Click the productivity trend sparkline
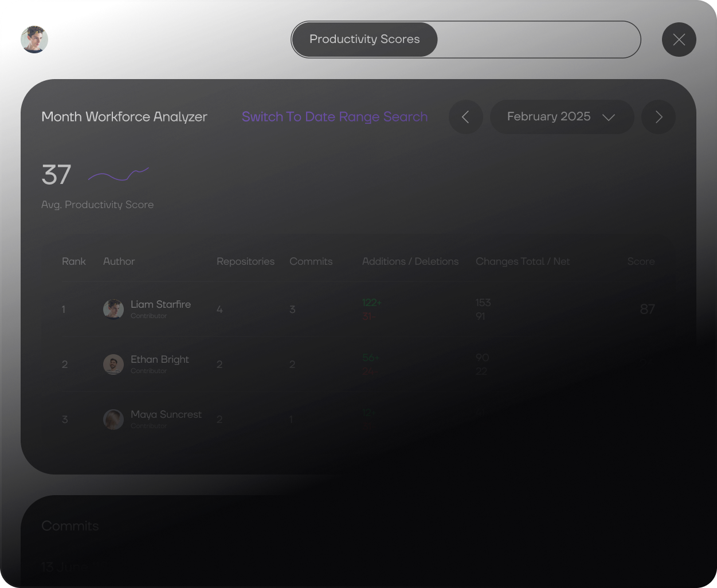 pyautogui.click(x=118, y=174)
